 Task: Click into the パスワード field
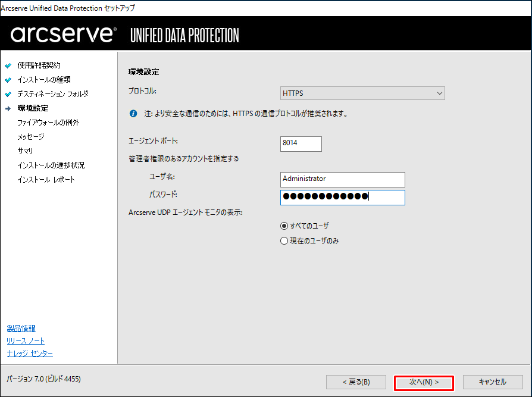pyautogui.click(x=343, y=198)
